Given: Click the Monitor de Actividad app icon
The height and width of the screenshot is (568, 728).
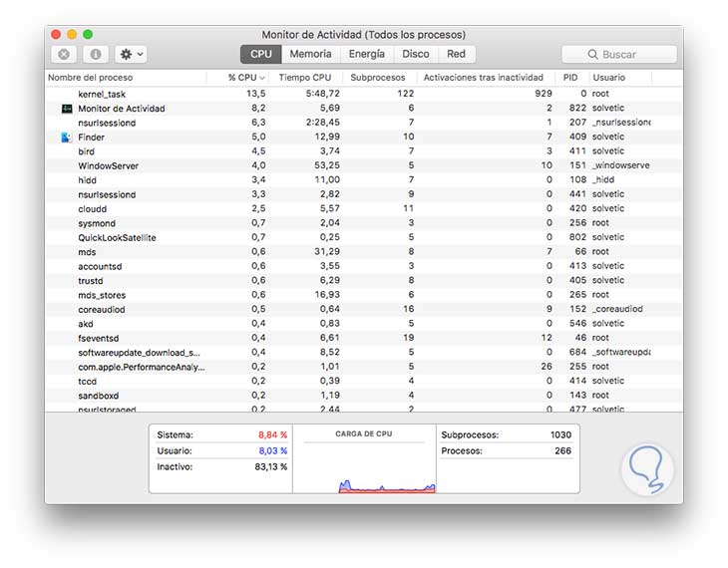Looking at the screenshot, I should [x=67, y=109].
